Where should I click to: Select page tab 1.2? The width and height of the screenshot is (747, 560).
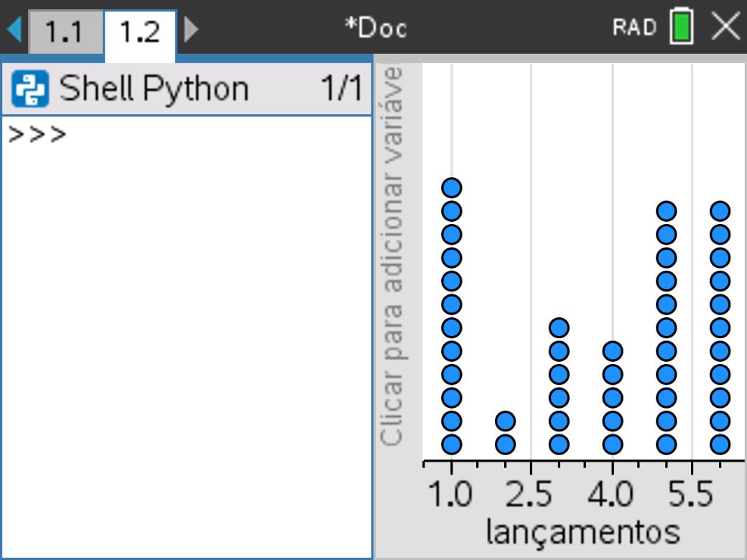pos(140,35)
